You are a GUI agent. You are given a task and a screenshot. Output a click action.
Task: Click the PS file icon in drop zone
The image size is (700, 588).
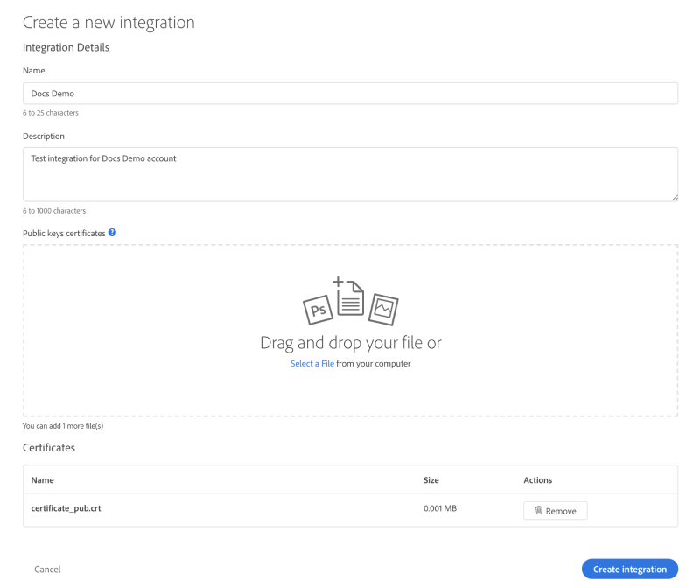[x=317, y=309]
